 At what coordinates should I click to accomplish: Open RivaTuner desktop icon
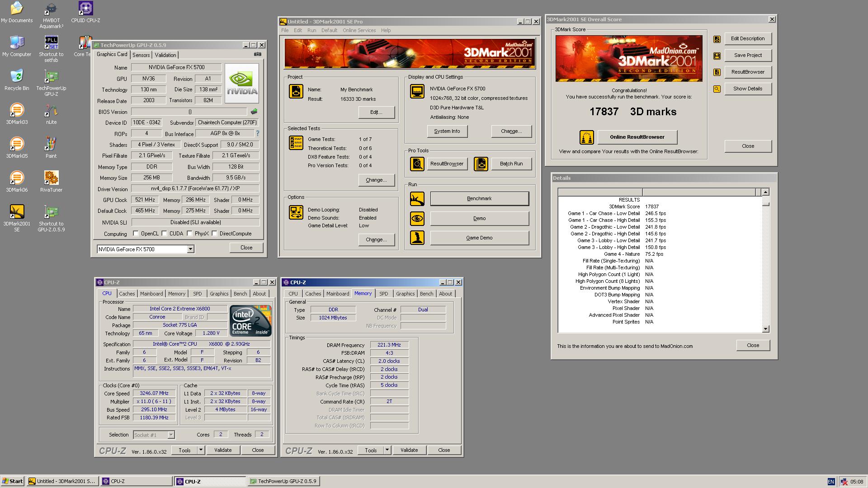(x=51, y=182)
